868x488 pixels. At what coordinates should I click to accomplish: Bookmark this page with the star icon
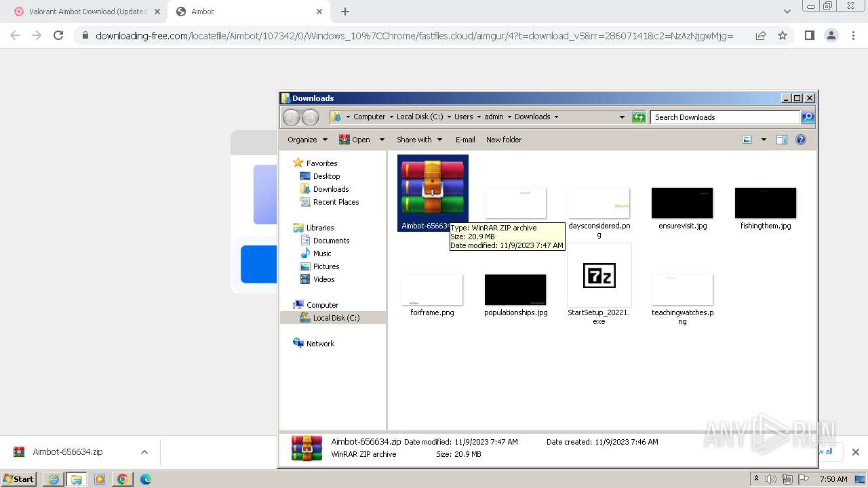783,35
